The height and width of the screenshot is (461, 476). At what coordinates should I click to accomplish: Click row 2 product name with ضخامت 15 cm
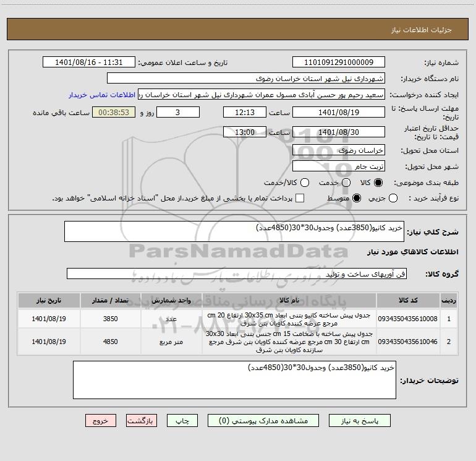289,342
